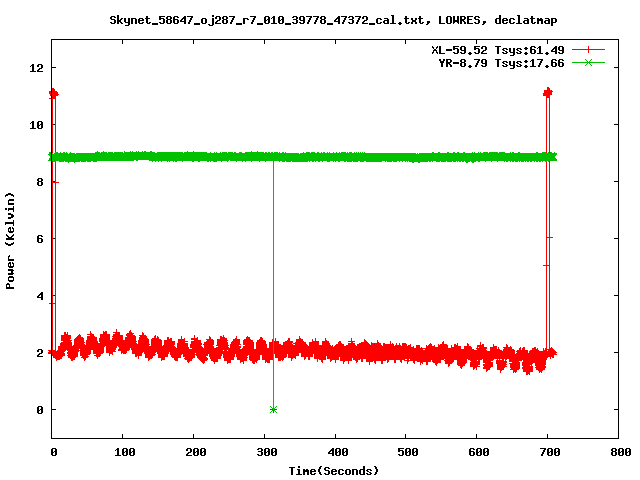640x480 pixels.
Task: Select the XL-59.52 Tsys:61.49 legend entry
Action: coord(498,50)
